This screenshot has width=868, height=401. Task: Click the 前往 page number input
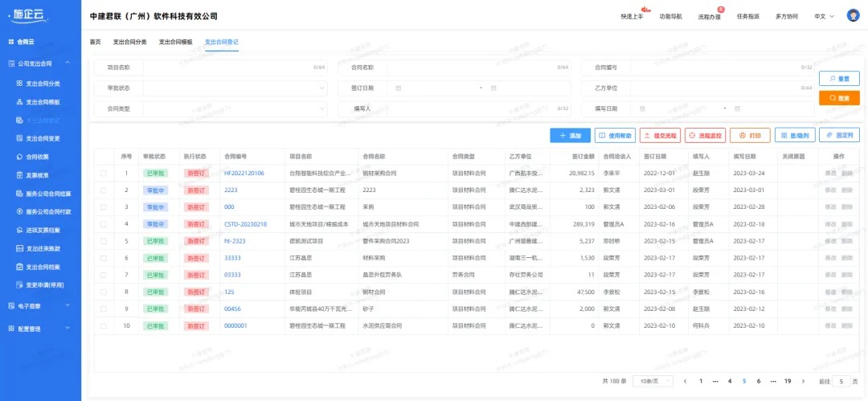tap(841, 381)
